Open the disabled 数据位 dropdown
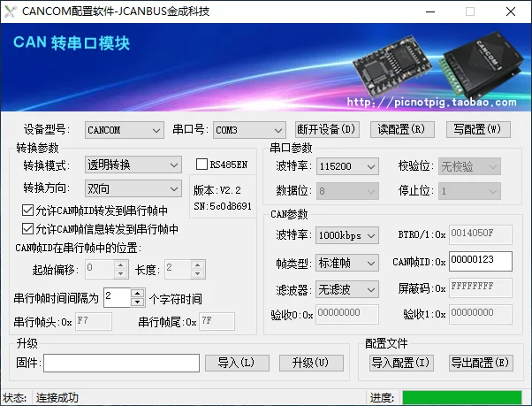 (347, 191)
